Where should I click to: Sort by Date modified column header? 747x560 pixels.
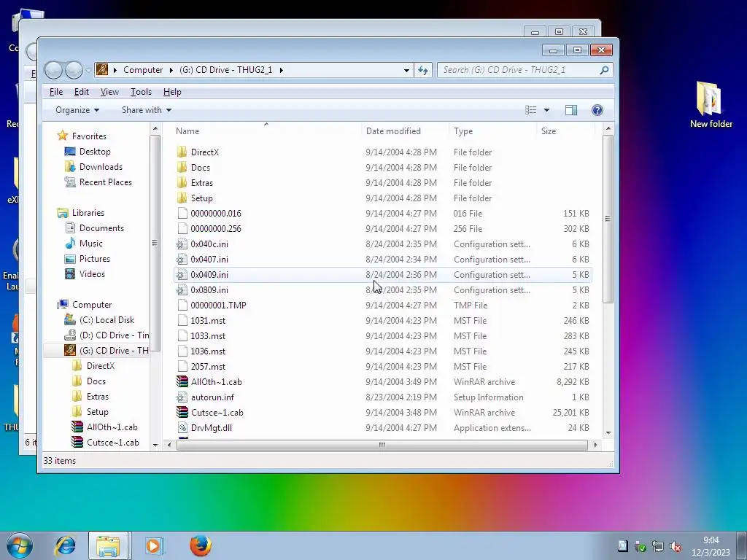pos(405,131)
